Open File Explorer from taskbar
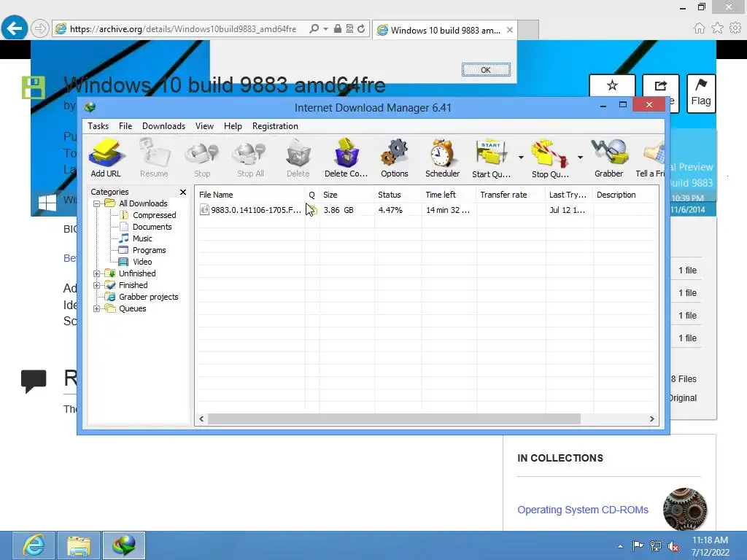747x560 pixels. 79,545
